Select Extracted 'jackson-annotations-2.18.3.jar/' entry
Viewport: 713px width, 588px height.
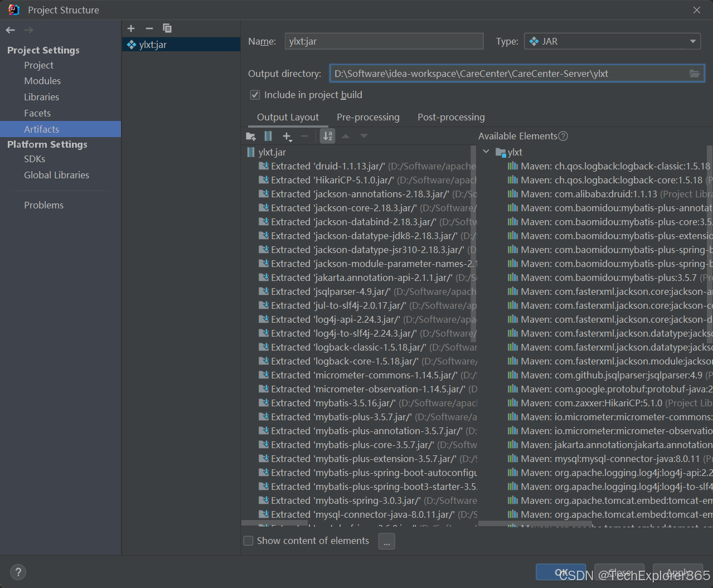[x=367, y=194]
